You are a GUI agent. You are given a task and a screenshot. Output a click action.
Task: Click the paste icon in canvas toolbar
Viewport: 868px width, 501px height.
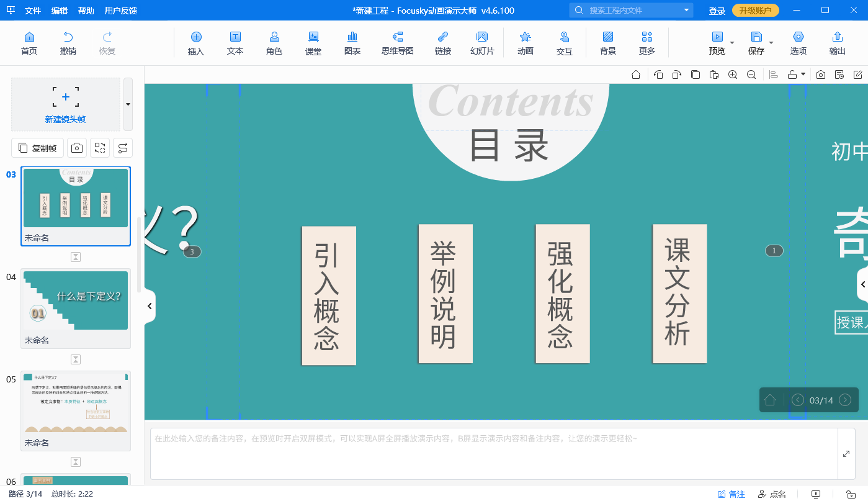[x=714, y=74]
